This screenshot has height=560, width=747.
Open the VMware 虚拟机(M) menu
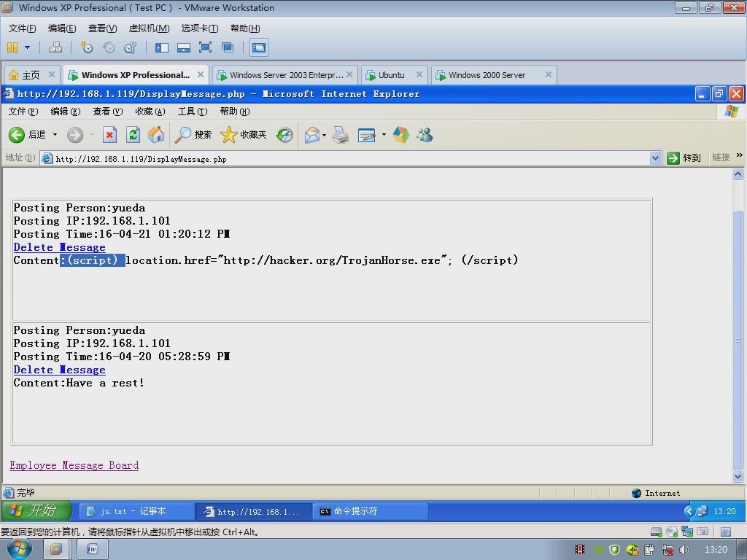point(149,28)
